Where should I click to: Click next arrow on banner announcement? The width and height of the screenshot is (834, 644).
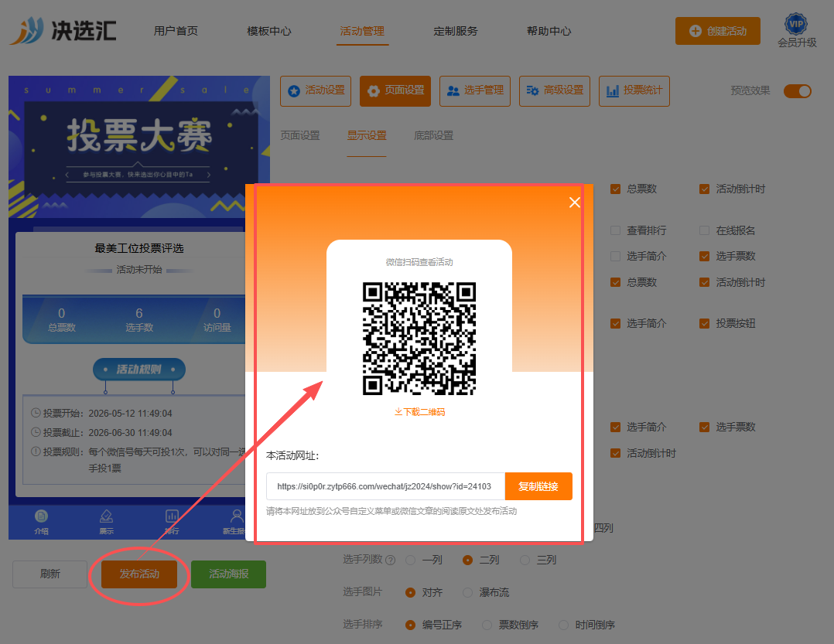(x=209, y=174)
